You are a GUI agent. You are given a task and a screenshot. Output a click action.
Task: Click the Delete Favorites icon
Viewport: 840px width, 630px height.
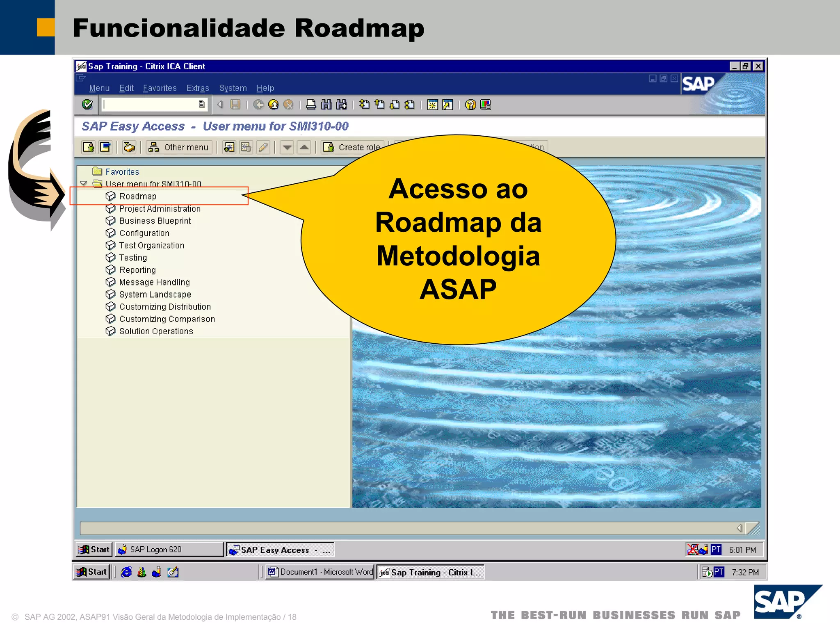pyautogui.click(x=246, y=147)
